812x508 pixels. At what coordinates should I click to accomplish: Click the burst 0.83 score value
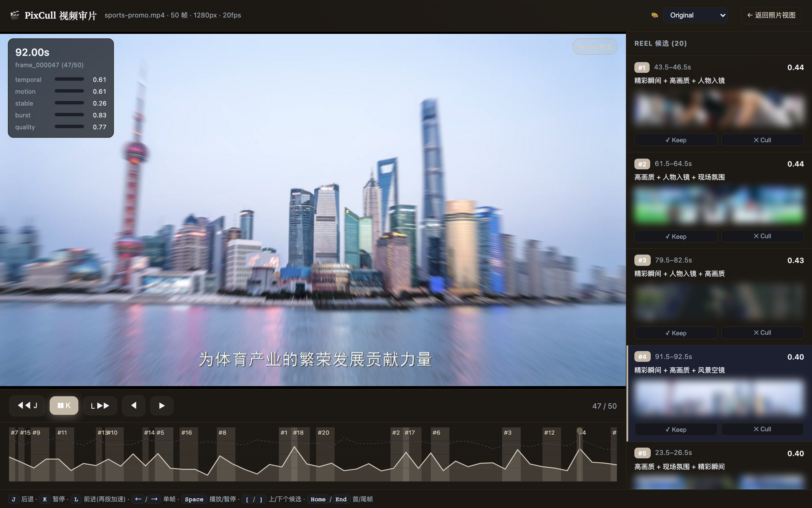(99, 115)
